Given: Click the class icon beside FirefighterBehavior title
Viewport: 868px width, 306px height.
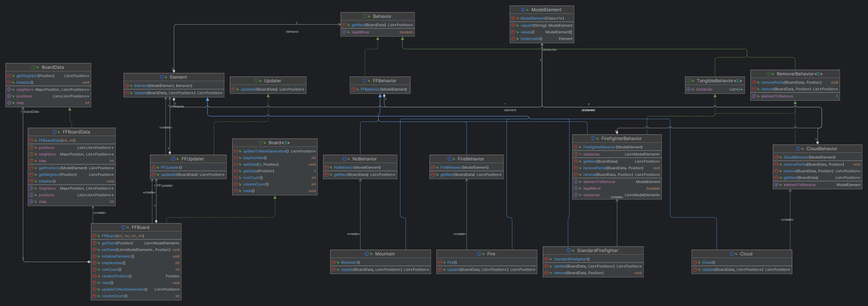Looking at the screenshot, I should [x=593, y=139].
